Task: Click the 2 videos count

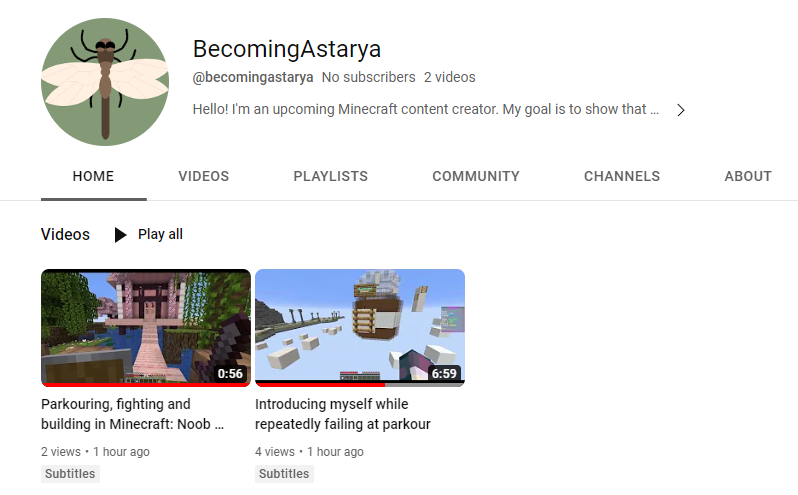Action: (450, 77)
